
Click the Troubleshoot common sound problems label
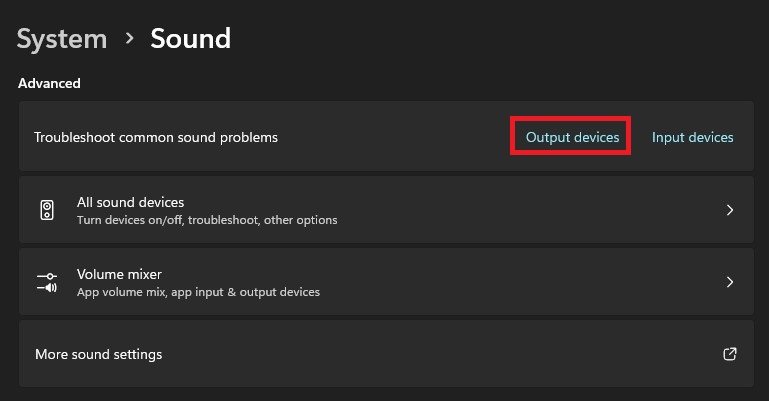coord(156,137)
